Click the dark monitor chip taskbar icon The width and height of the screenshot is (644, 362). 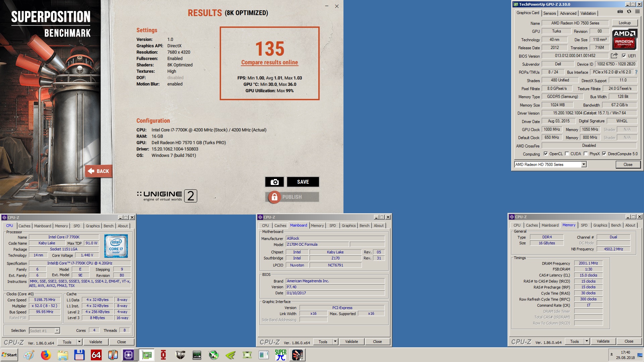[197, 355]
